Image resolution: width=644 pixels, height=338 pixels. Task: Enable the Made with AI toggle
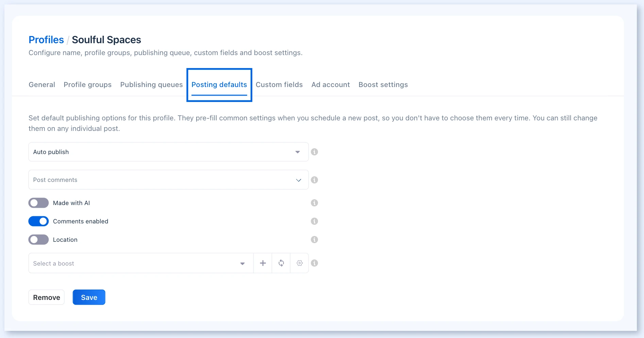[38, 203]
